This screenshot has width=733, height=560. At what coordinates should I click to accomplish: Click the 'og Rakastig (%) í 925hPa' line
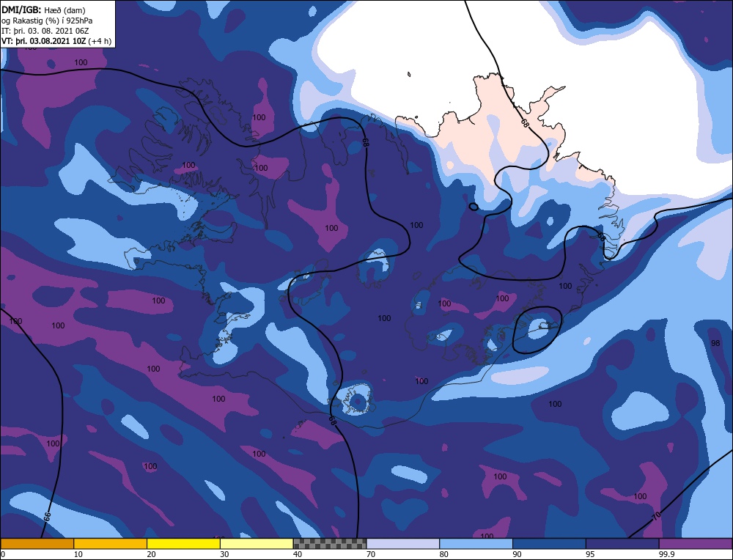coord(47,21)
